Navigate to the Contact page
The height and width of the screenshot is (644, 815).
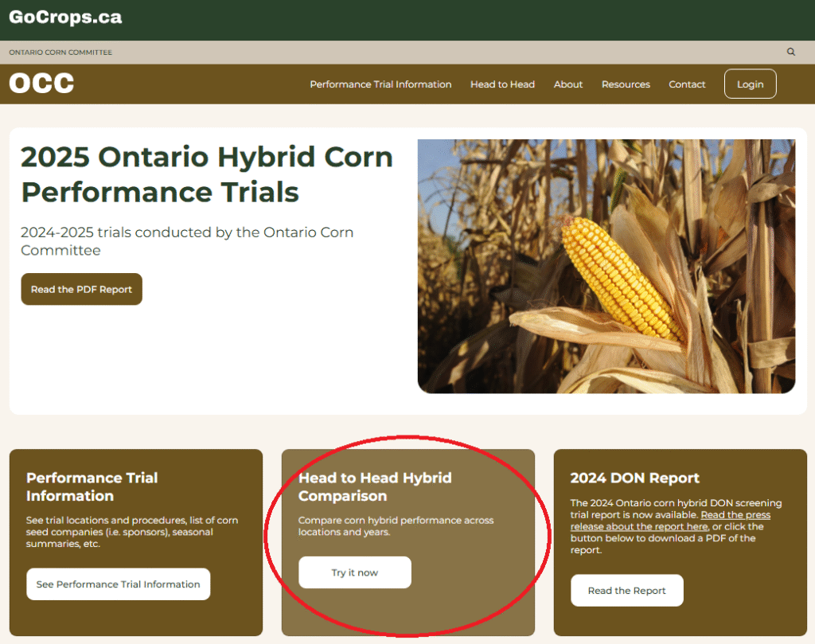click(x=687, y=84)
